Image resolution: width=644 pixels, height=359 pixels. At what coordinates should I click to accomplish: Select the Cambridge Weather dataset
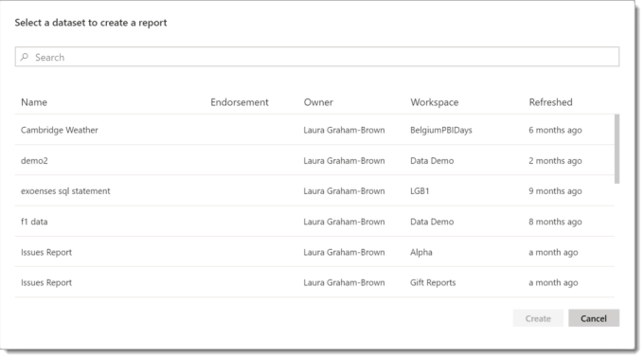point(314,130)
